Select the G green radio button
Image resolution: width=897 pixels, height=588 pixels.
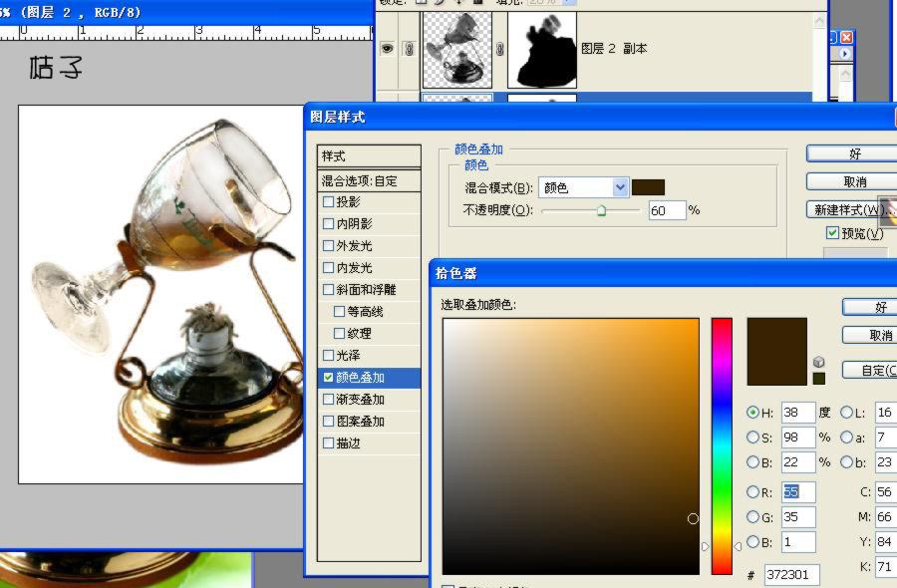[x=752, y=516]
